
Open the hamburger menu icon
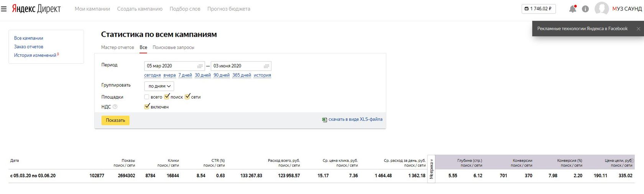click(4, 9)
